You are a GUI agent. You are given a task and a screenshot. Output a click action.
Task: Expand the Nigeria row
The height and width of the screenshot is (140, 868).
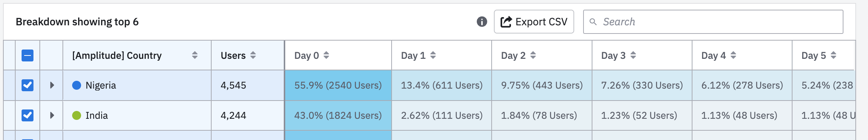[x=52, y=85]
